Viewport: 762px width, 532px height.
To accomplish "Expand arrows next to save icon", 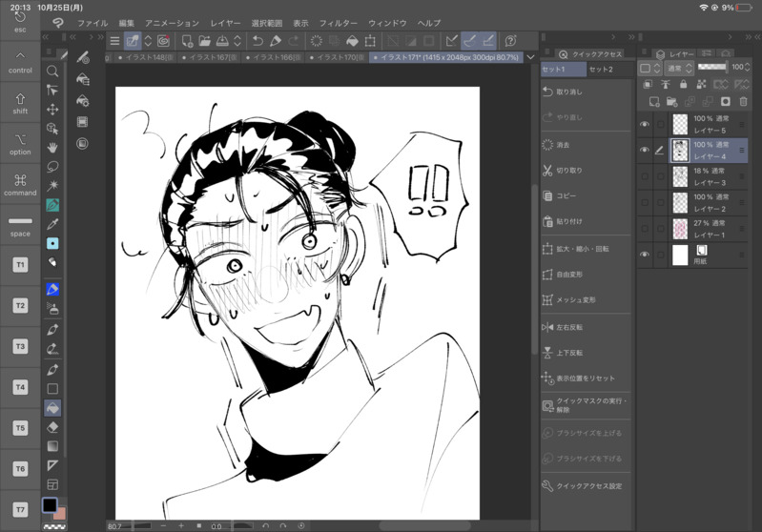I will (x=237, y=41).
